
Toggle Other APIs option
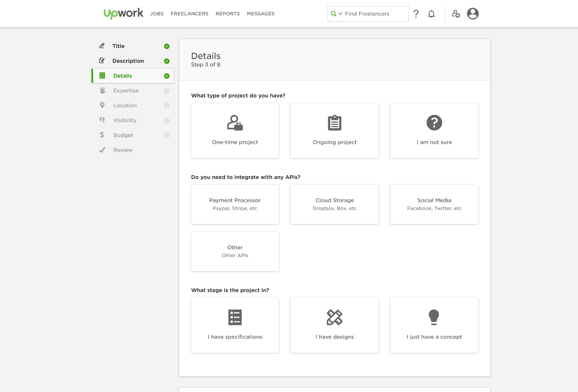[x=235, y=252]
